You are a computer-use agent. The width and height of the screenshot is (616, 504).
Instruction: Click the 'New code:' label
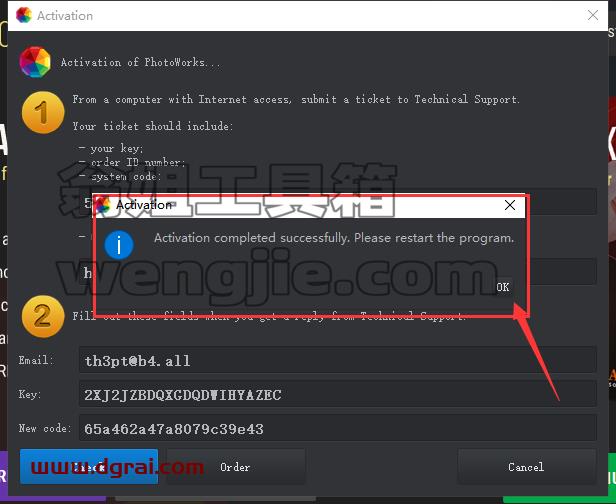coord(45,428)
